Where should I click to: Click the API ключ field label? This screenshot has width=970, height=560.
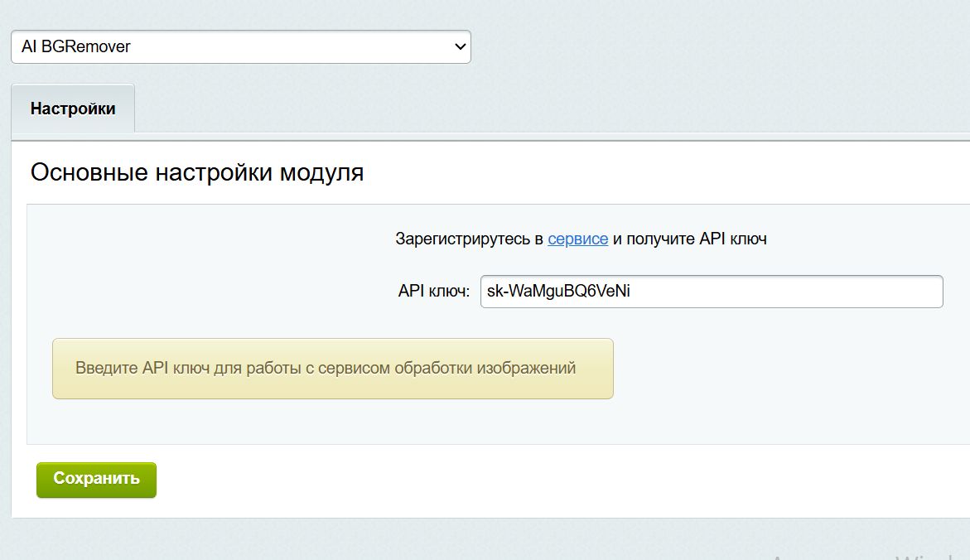(x=432, y=292)
